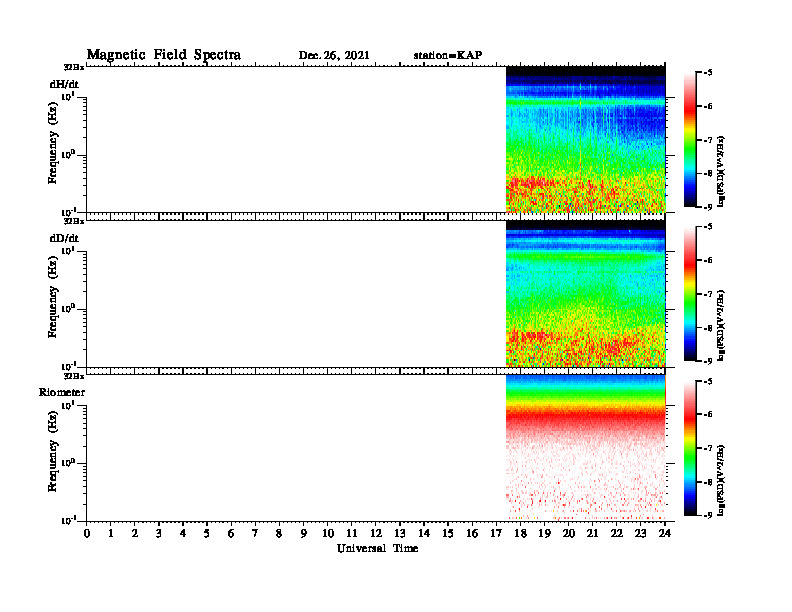
Task: Click the dH/dt spectrogram data region
Action: (x=586, y=139)
